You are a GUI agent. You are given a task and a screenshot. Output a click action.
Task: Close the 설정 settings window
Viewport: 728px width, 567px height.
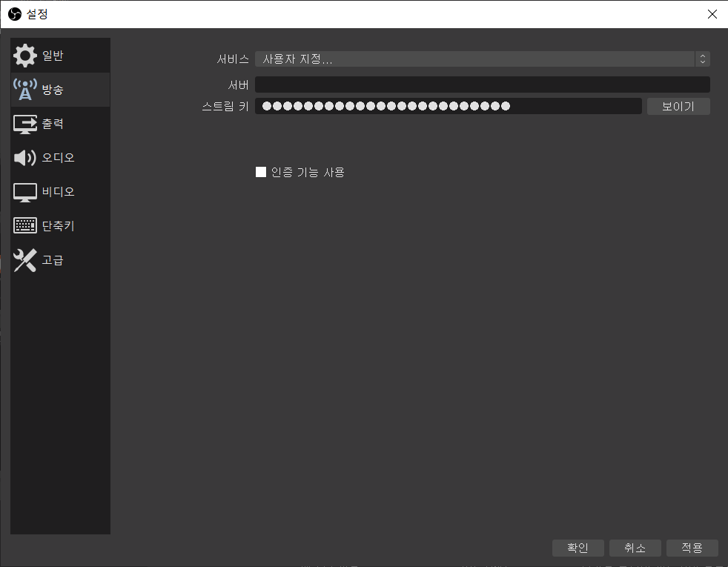pos(712,13)
